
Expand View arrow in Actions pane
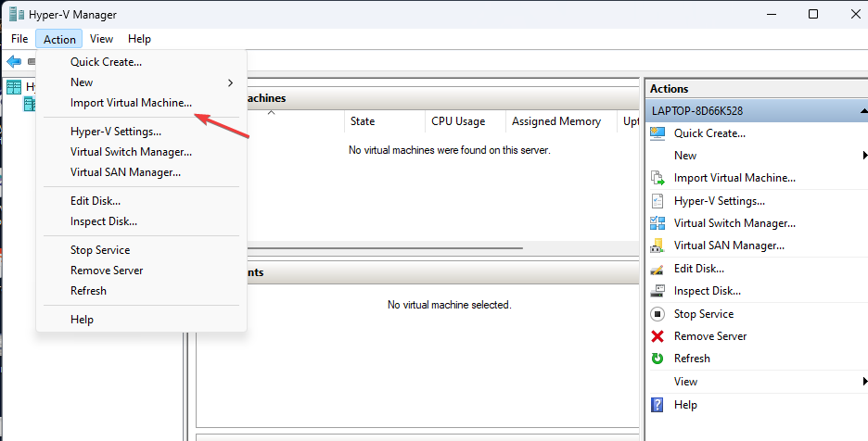point(864,381)
